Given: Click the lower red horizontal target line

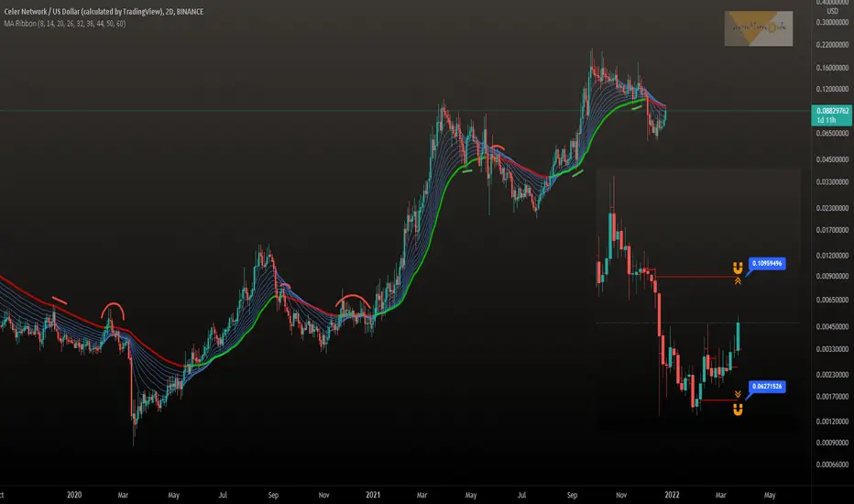Looking at the screenshot, I should pos(717,400).
